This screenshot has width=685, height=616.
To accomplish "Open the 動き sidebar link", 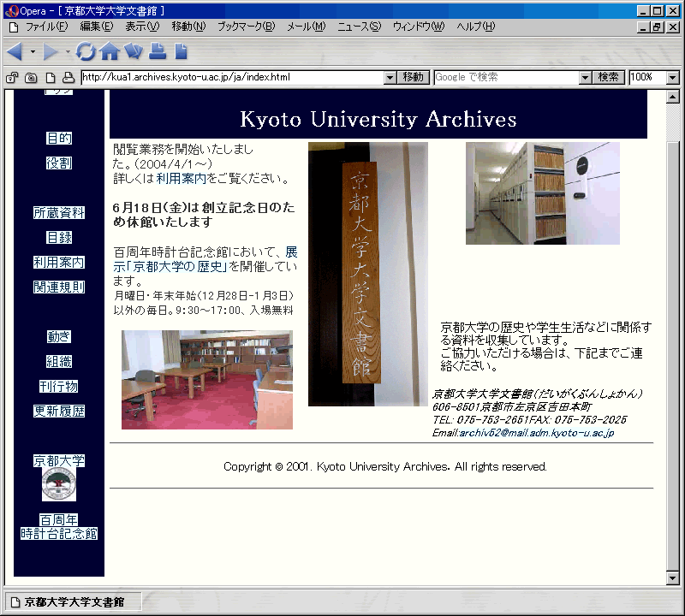I will pos(59,337).
